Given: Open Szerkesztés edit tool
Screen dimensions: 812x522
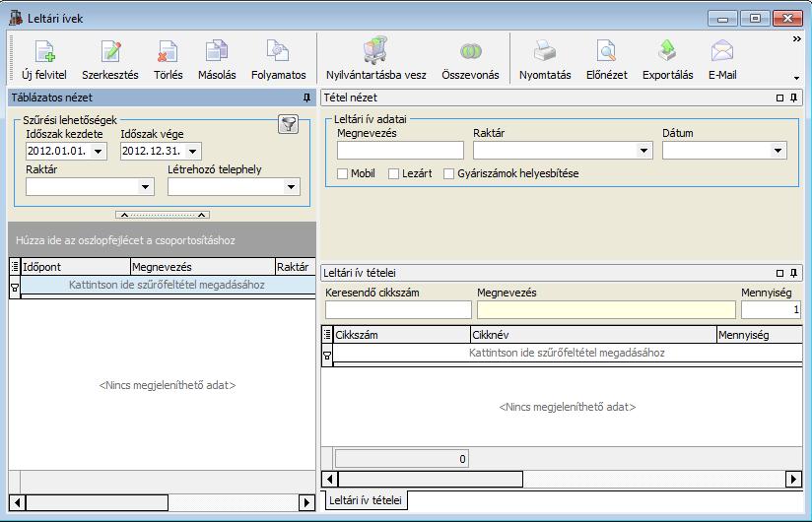Looking at the screenshot, I should 110,52.
